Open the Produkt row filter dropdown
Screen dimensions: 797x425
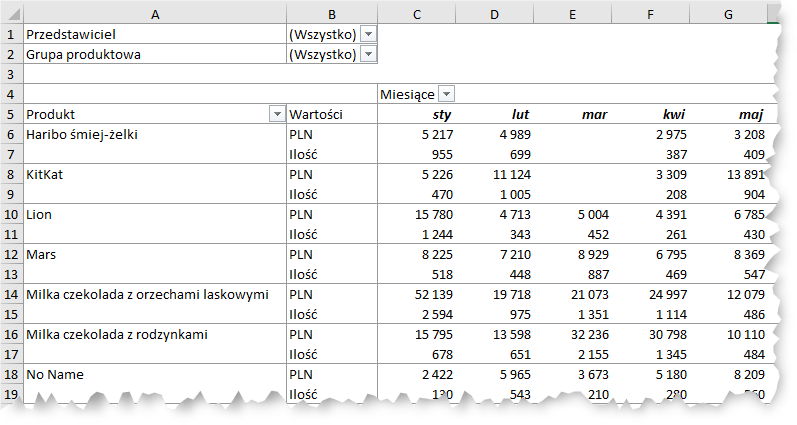[x=277, y=114]
